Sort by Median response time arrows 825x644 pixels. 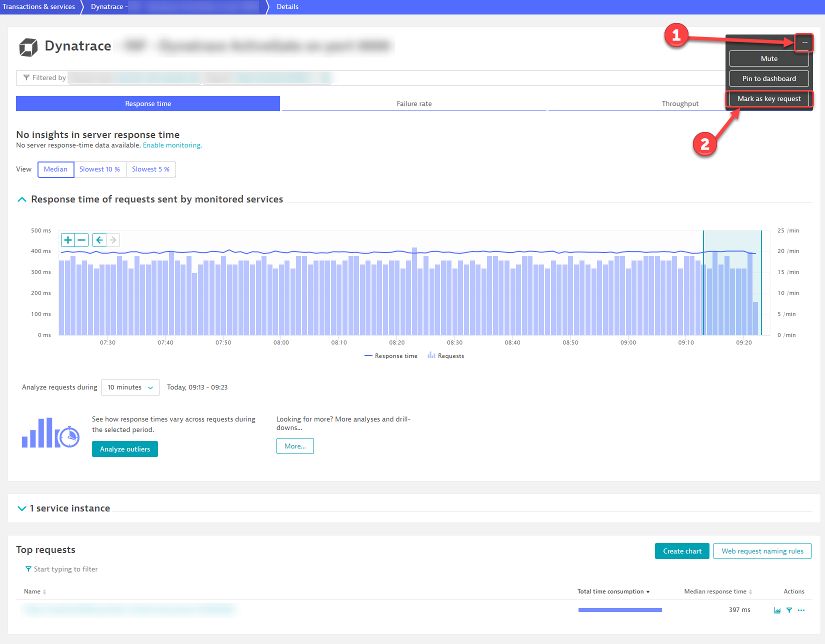coord(750,591)
